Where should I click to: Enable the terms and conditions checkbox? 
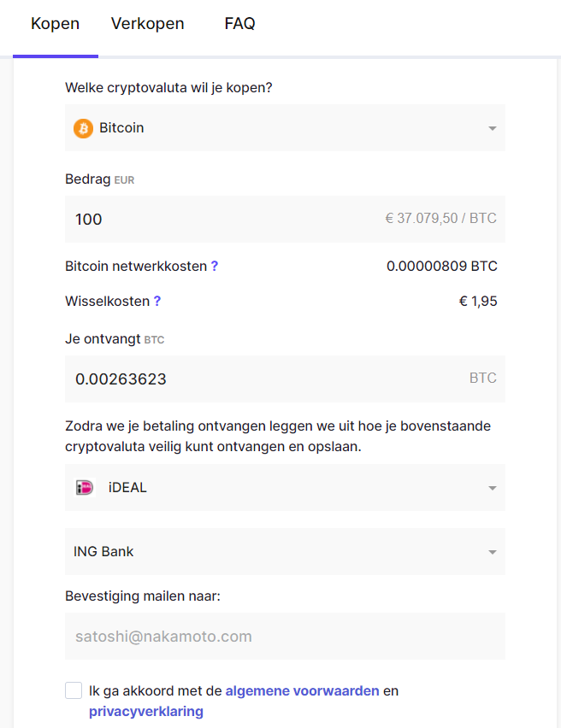point(74,690)
